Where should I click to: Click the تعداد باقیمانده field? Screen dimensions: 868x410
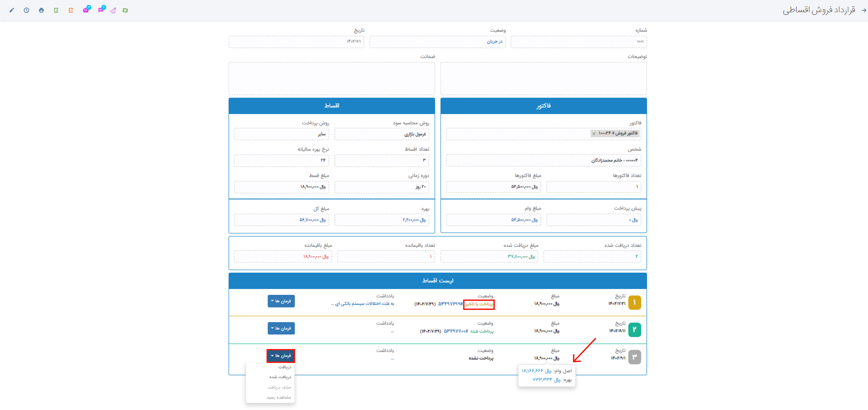(386, 257)
